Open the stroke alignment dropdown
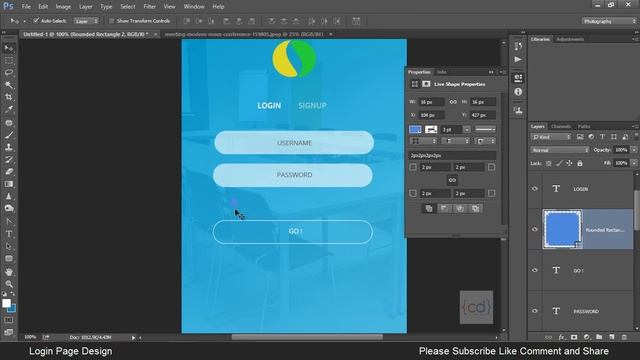 tap(423, 141)
